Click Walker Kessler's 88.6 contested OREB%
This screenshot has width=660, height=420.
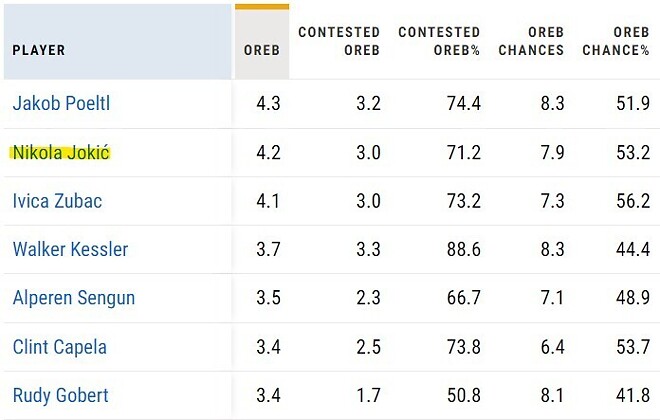[x=464, y=250]
